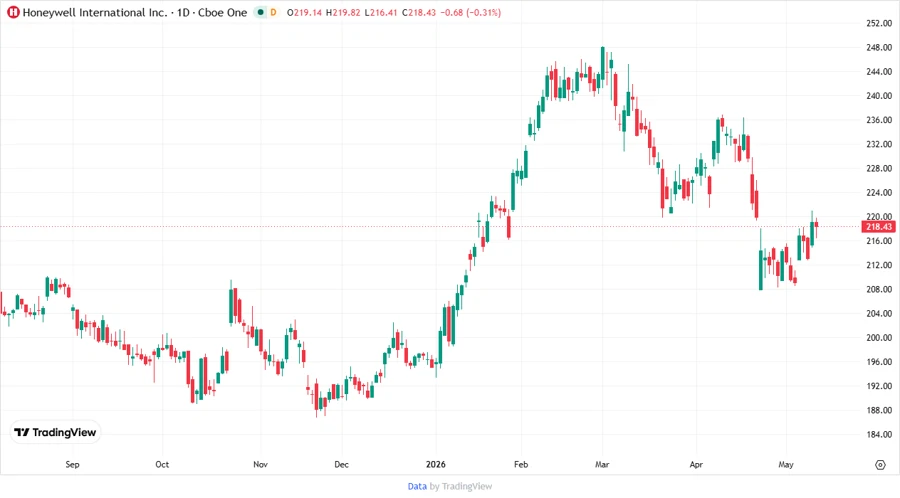Click the Nov date axis label

pos(260,464)
